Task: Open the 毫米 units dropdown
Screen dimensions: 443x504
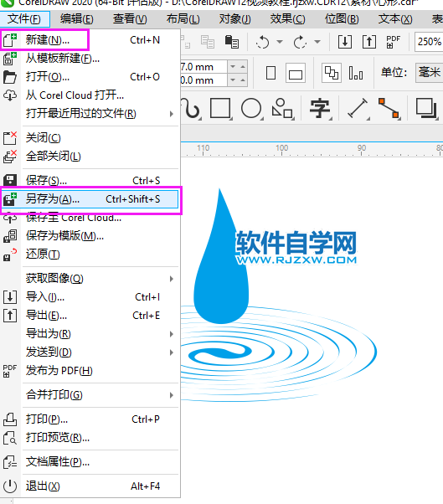Action: [429, 72]
